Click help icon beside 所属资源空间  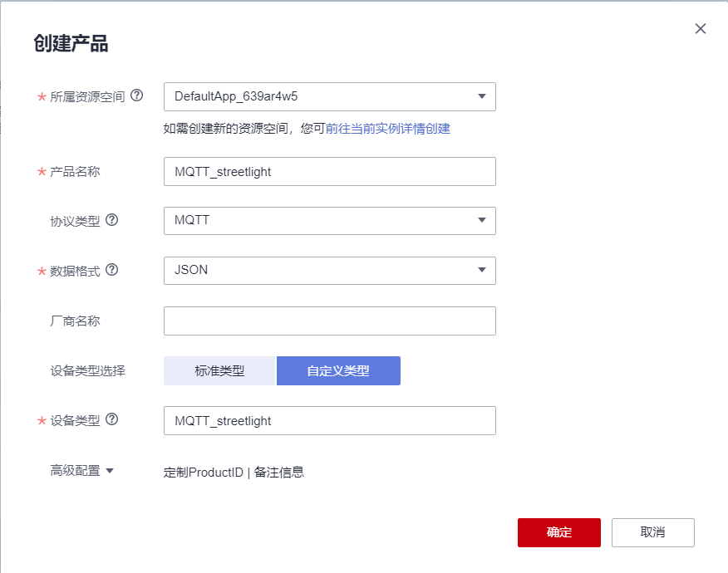coord(137,95)
